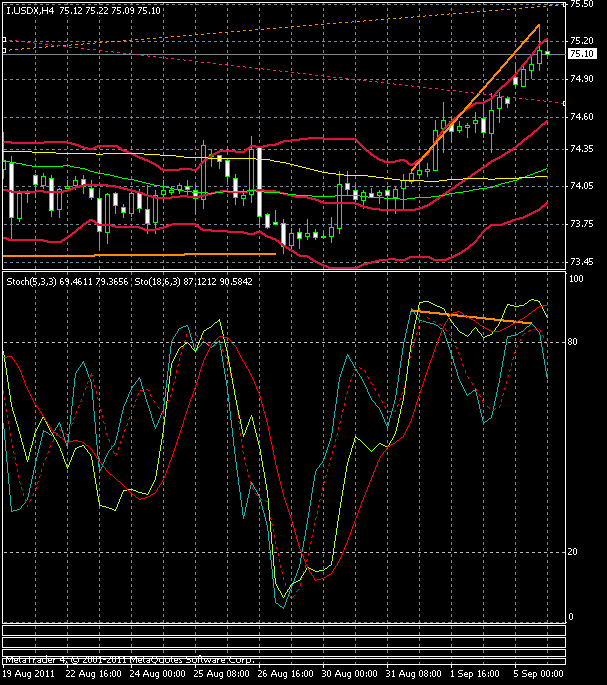Select the Stoch(5,3,3) indicator label
This screenshot has width=607, height=685.
tap(31, 282)
